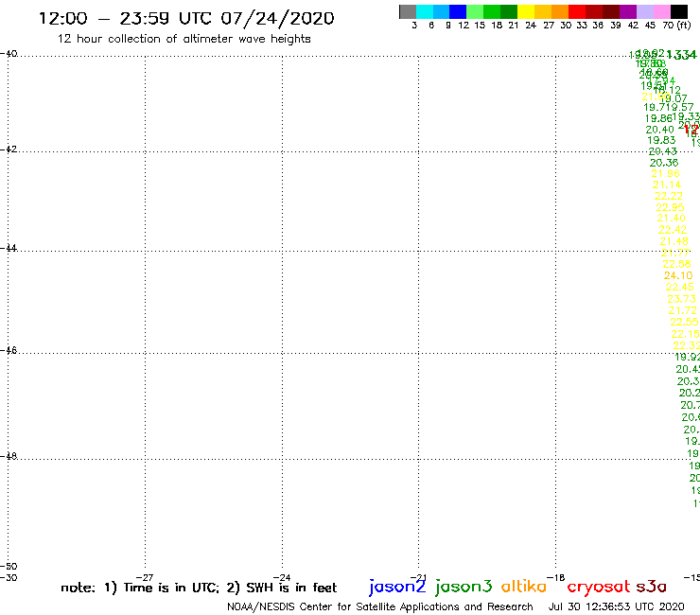Click the '(ft)' unit label on the scale
This screenshot has width=700, height=615.
tap(684, 26)
